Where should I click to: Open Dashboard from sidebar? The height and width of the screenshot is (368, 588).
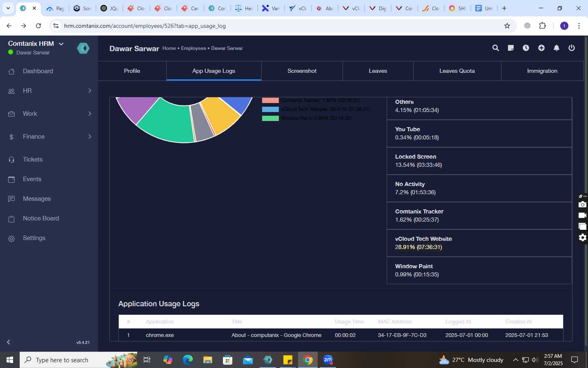[x=38, y=71]
